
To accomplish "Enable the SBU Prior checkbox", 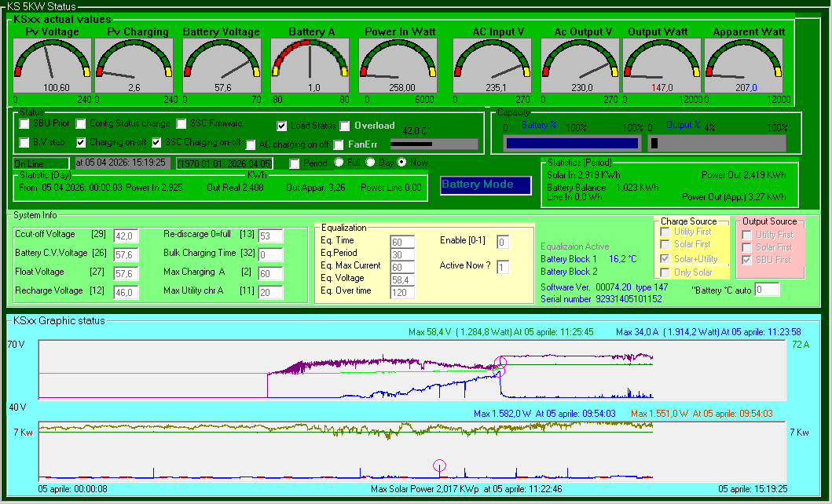I will (24, 124).
